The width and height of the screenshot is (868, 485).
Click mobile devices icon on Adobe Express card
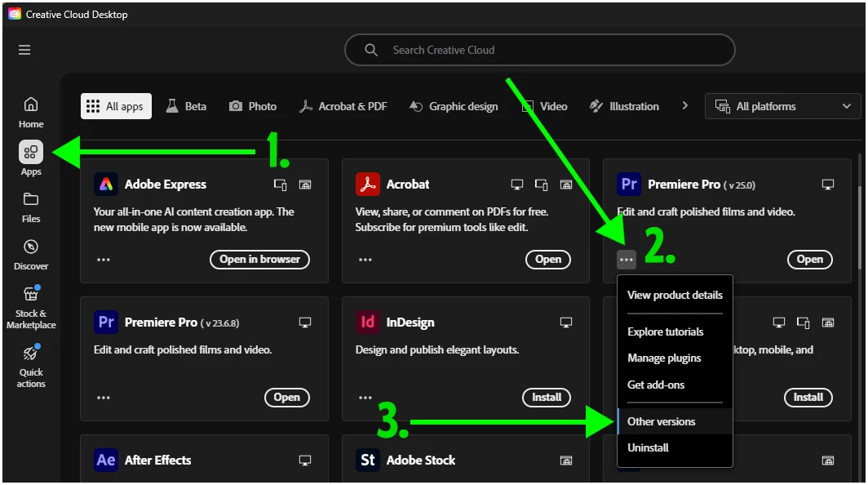(280, 185)
